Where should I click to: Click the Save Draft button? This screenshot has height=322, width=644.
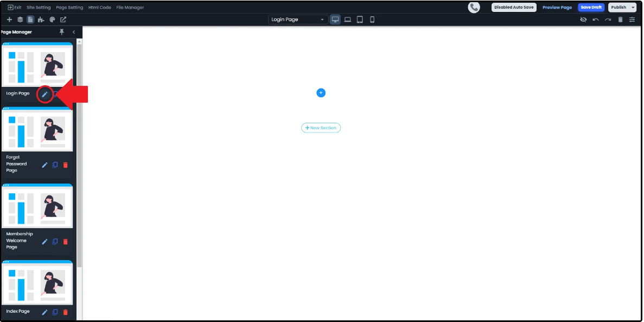coord(591,8)
